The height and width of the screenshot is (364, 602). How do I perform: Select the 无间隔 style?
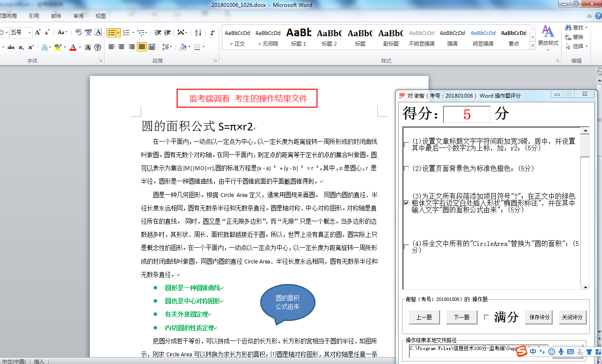click(x=268, y=37)
